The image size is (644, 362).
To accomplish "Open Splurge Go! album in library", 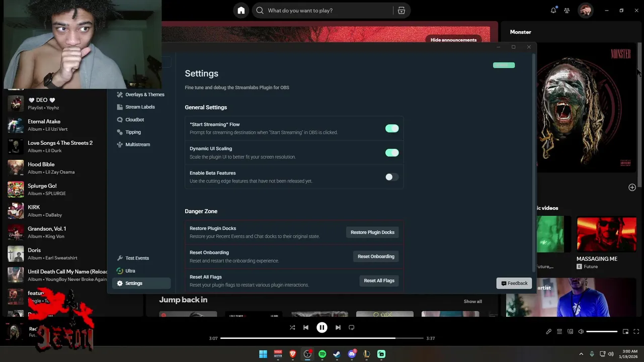I will [x=55, y=190].
